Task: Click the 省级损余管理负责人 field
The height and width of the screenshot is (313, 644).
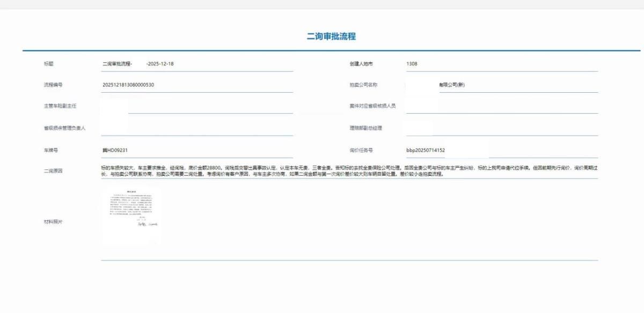Action: [x=196, y=128]
